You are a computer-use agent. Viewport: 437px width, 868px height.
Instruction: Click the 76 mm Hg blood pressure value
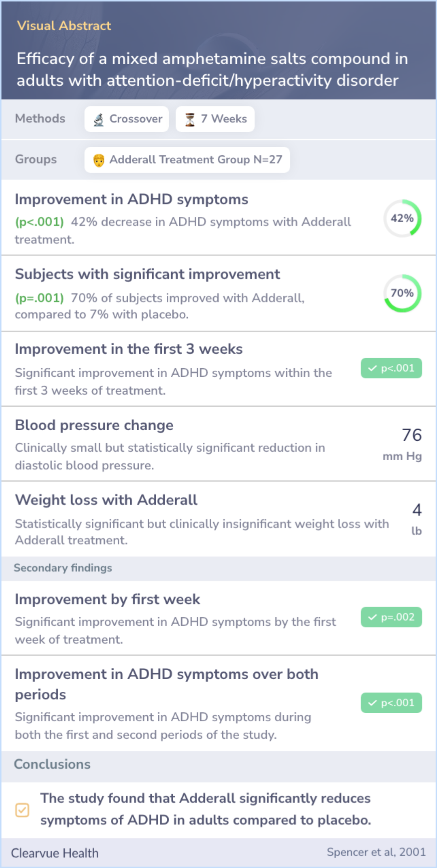pyautogui.click(x=403, y=444)
